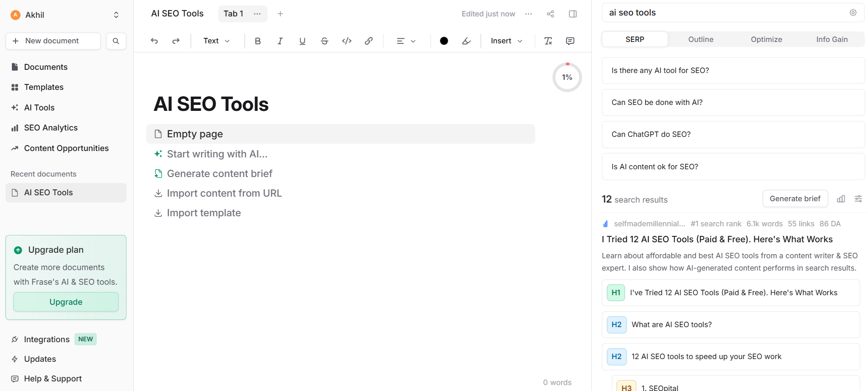The width and height of the screenshot is (868, 391).
Task: Add a hyperlink with link icon
Action: click(369, 41)
